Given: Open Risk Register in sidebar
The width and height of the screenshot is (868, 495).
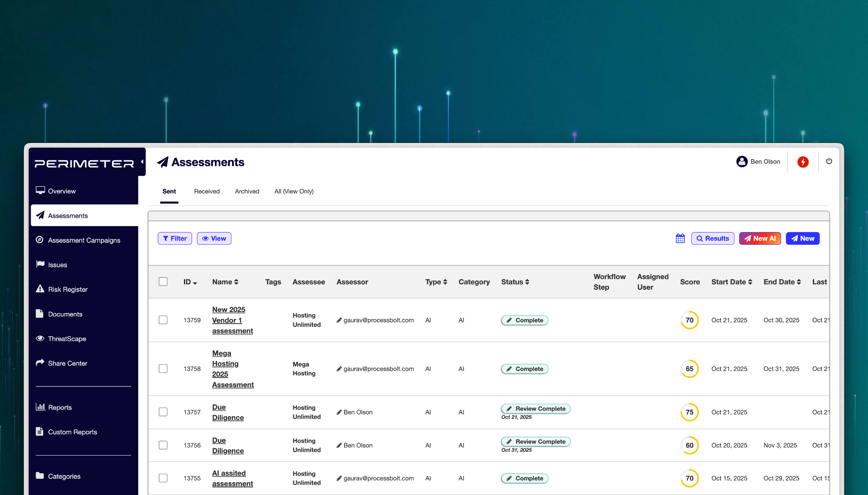Looking at the screenshot, I should click(x=68, y=289).
